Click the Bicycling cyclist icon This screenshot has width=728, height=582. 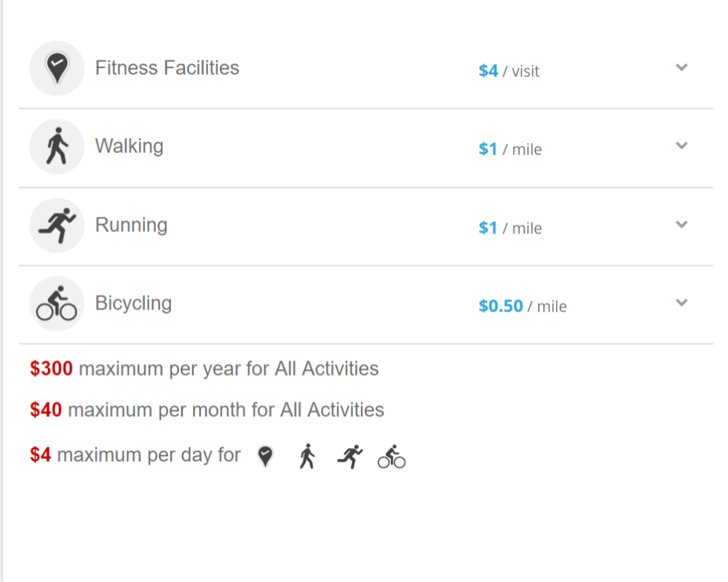point(57,303)
